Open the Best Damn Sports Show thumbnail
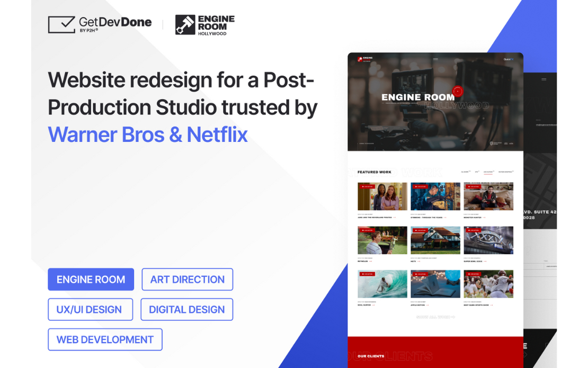This screenshot has height=368, width=588. click(488, 284)
